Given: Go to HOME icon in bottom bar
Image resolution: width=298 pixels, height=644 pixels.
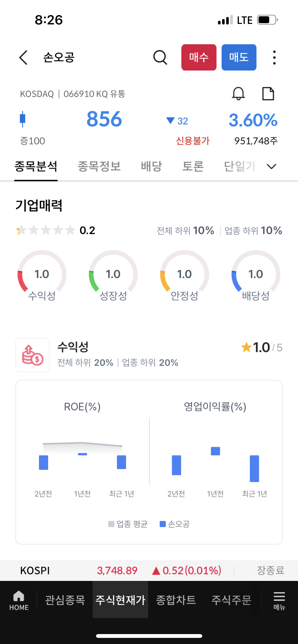Looking at the screenshot, I should pos(19,600).
